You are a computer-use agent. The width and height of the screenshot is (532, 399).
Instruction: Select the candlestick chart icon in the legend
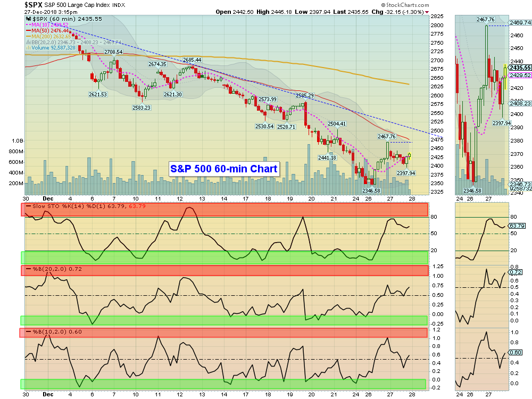pos(27,19)
